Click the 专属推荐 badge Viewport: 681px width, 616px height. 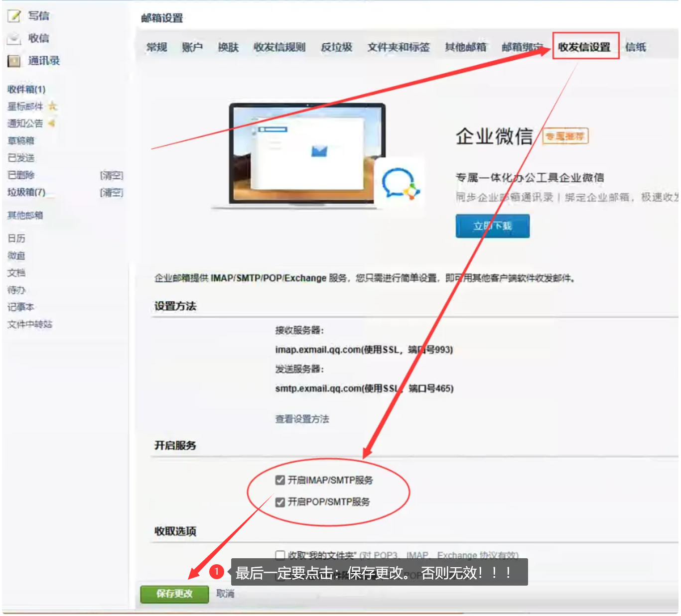coord(565,136)
